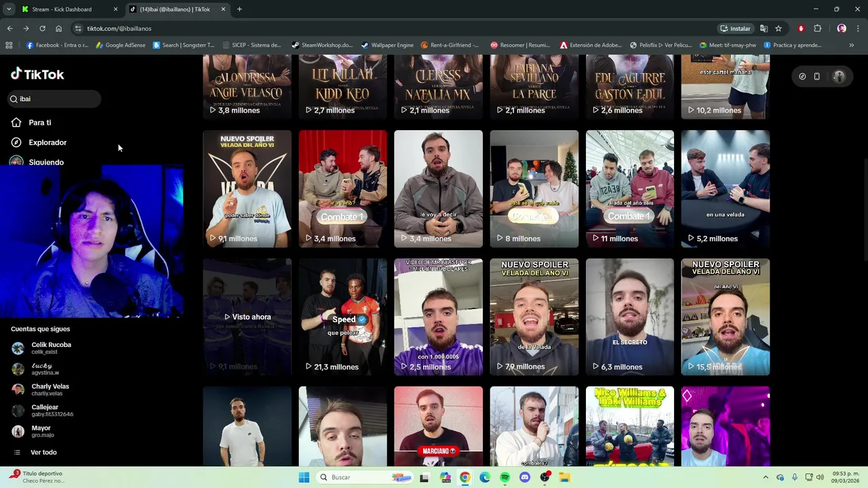868x488 pixels.
Task: Open the Chrome tab search dropdown
Action: pos(9,9)
